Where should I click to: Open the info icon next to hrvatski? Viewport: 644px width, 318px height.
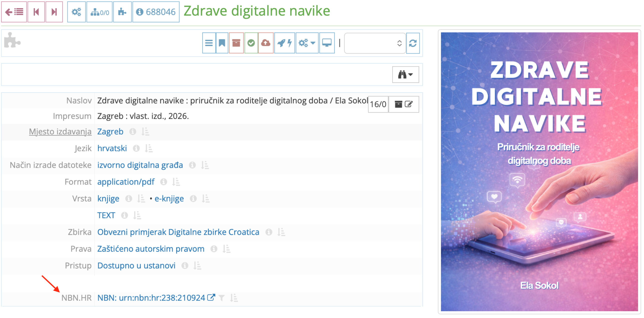pos(136,148)
